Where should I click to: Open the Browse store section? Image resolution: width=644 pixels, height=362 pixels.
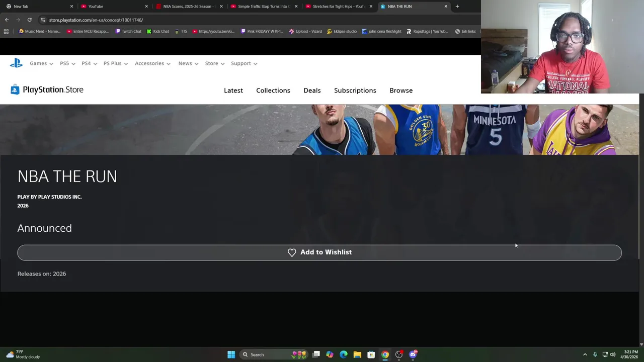tap(401, 90)
